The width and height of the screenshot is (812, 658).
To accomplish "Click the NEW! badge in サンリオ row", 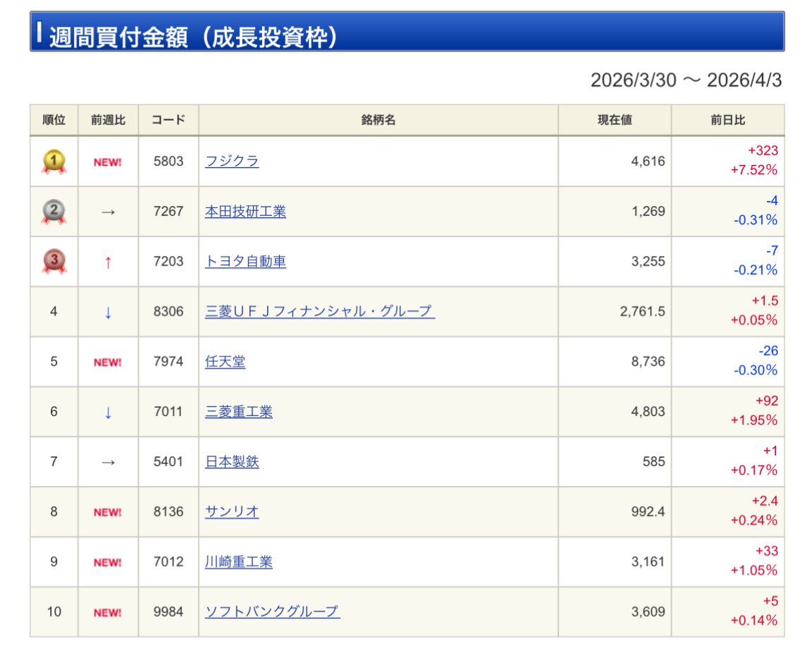I will coord(108,513).
